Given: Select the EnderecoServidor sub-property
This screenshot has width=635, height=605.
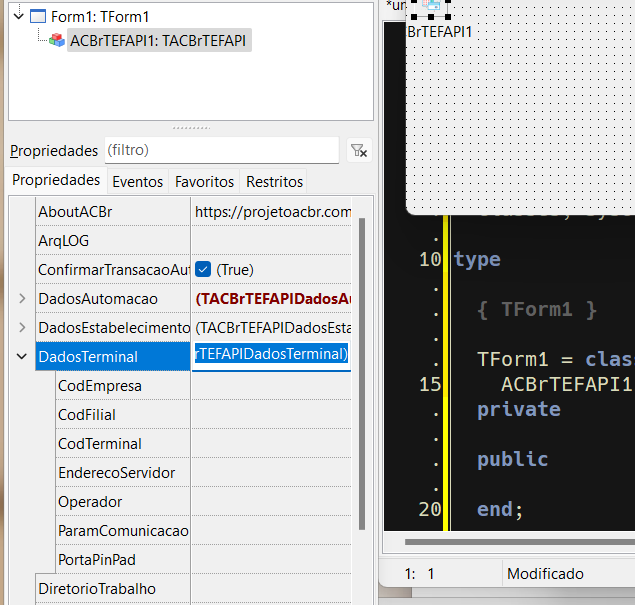Looking at the screenshot, I should coord(123,473).
